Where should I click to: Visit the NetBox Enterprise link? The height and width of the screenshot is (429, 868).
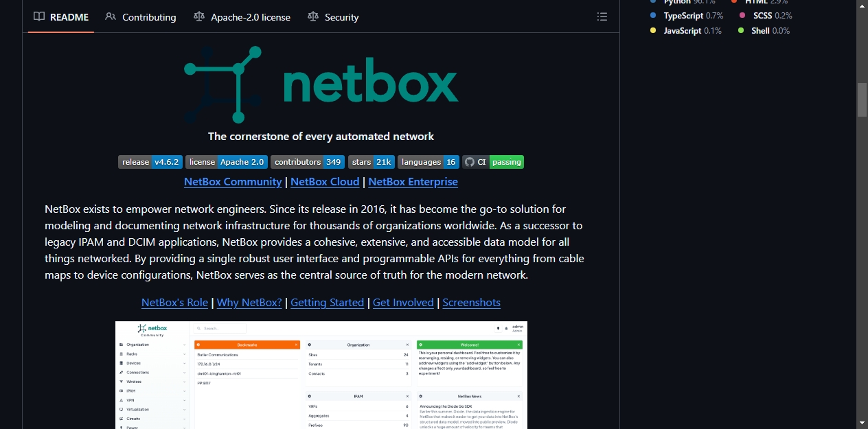click(x=413, y=182)
